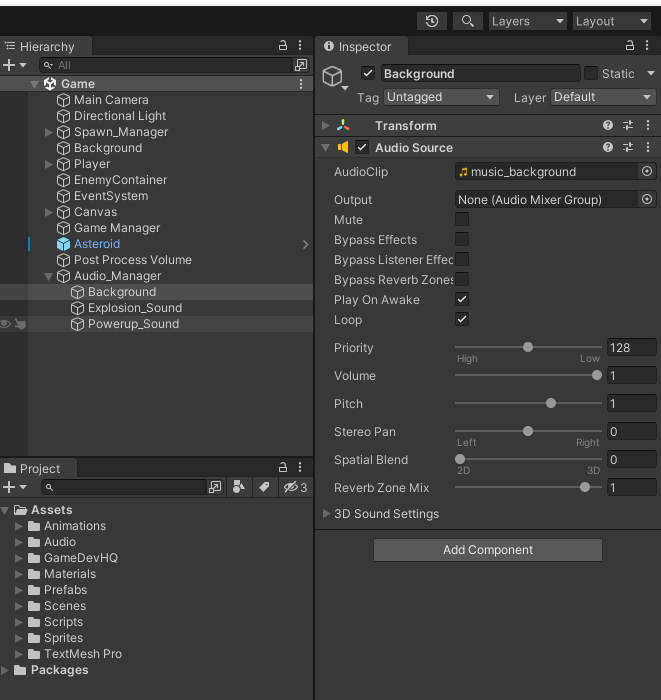Open the Layers dropdown

(x=528, y=21)
